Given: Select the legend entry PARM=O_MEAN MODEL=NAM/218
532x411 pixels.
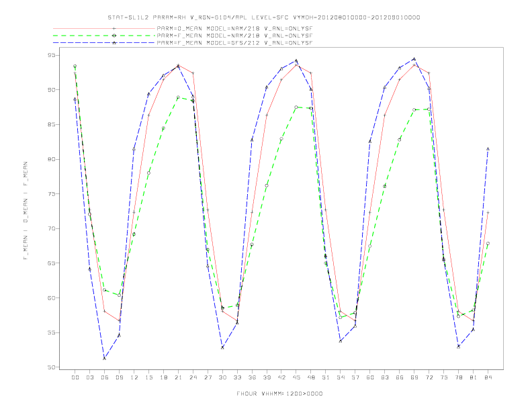Looking at the screenshot, I should pyautogui.click(x=234, y=28).
